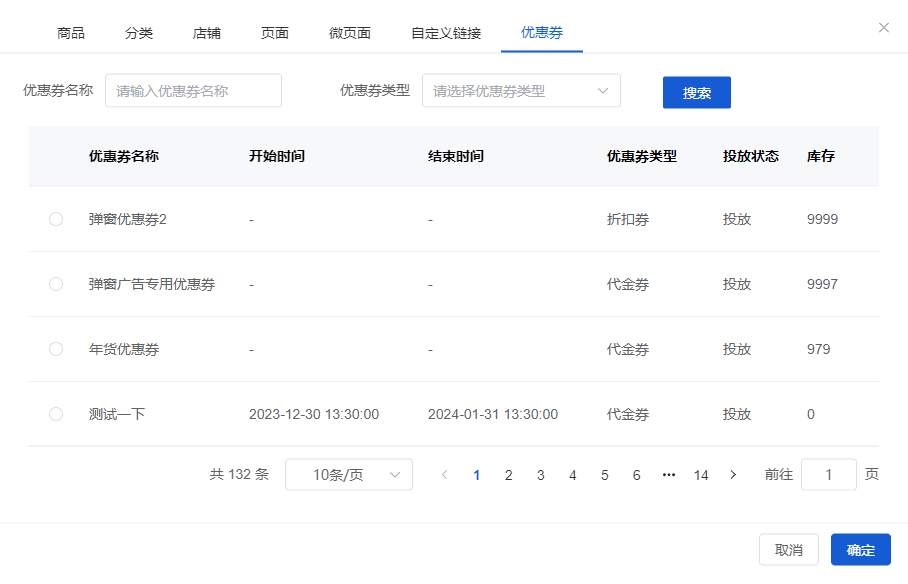This screenshot has height=584, width=908.
Task: Focus the 优惠券名称 search input
Action: point(193,90)
